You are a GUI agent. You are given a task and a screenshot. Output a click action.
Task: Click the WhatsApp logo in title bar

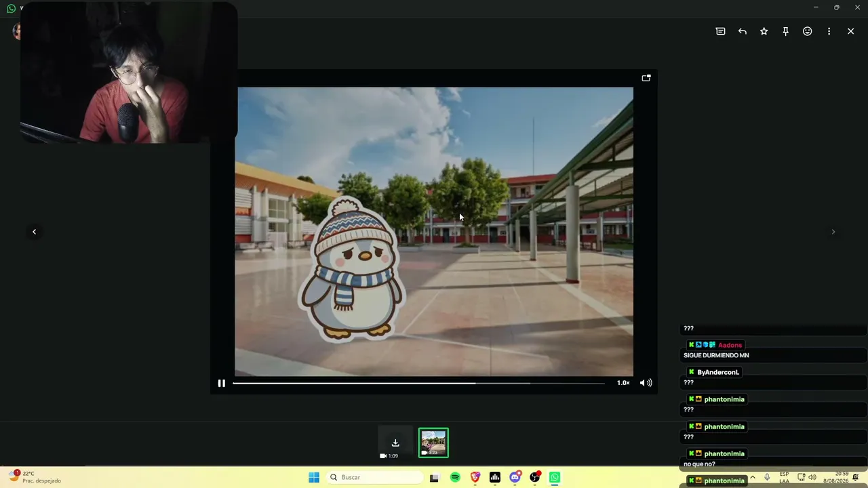(11, 8)
